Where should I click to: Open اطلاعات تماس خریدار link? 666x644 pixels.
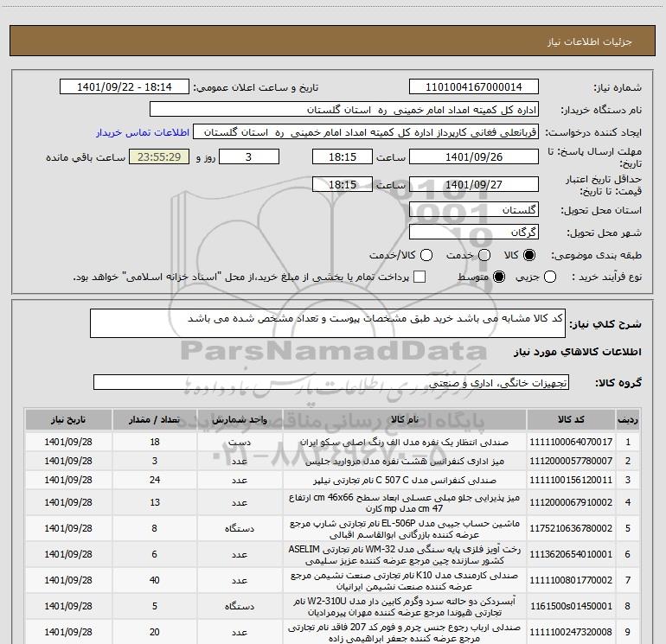point(143,132)
